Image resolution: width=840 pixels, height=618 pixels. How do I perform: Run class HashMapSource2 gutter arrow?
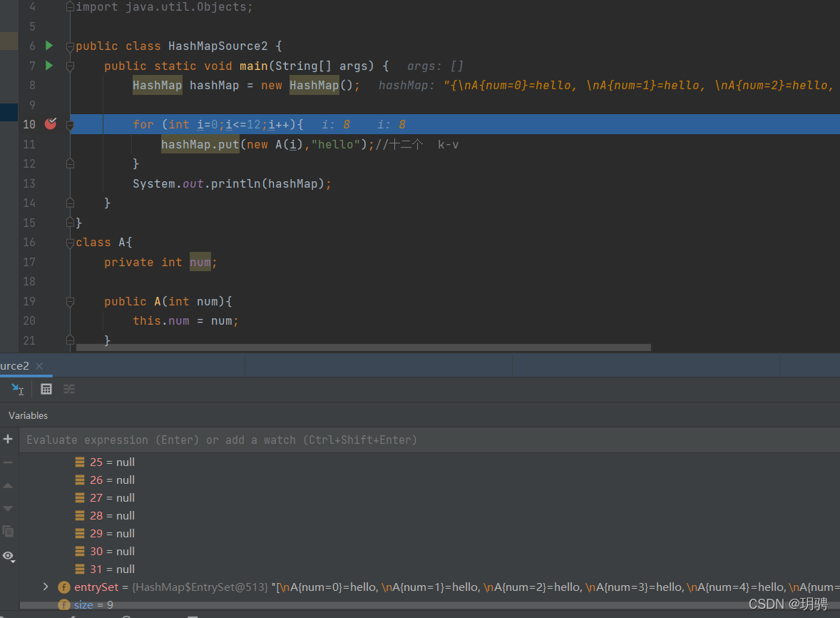[x=49, y=46]
